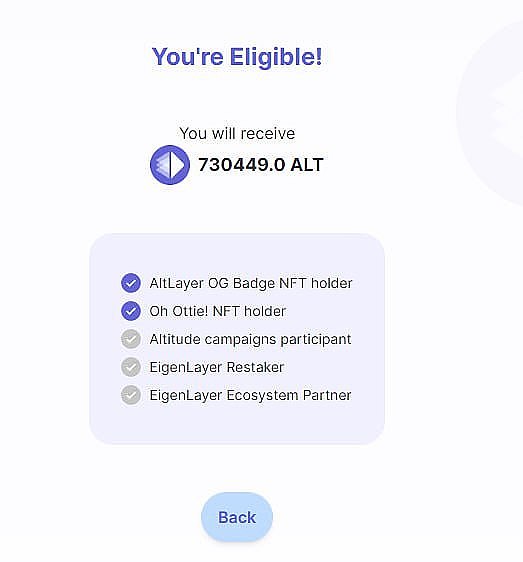The width and height of the screenshot is (523, 562).
Task: Click the faint AltLayer watermark logo at right
Action: [x=505, y=113]
